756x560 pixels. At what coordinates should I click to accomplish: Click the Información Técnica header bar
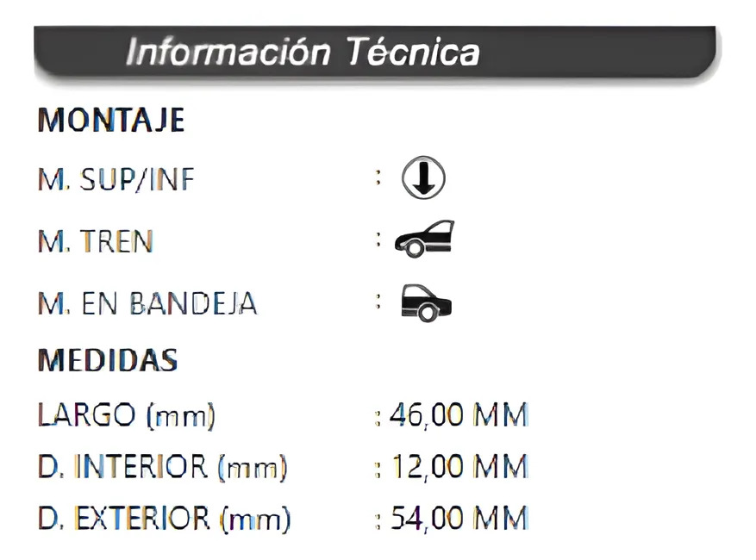coord(376,52)
